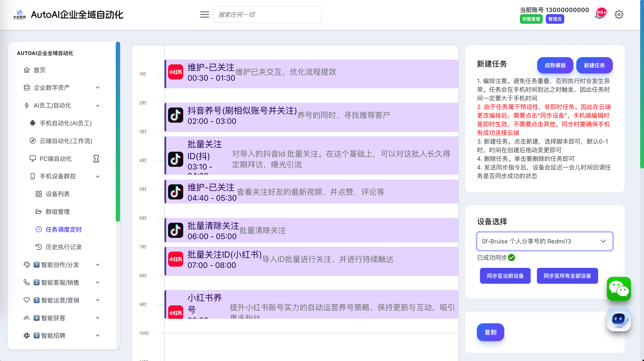Open the AI robot assistant icon
Viewport: 644px width, 361px height.
[619, 319]
